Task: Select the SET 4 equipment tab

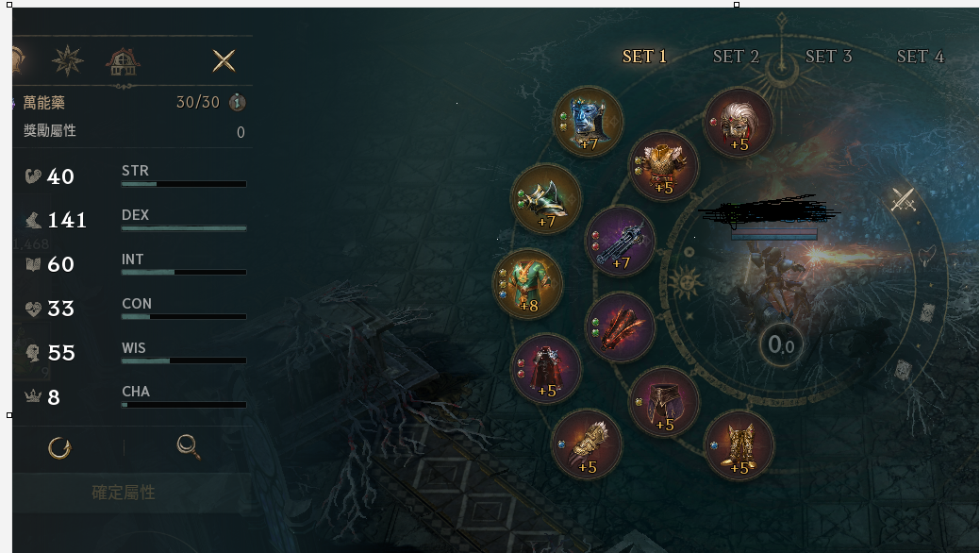Action: click(920, 57)
